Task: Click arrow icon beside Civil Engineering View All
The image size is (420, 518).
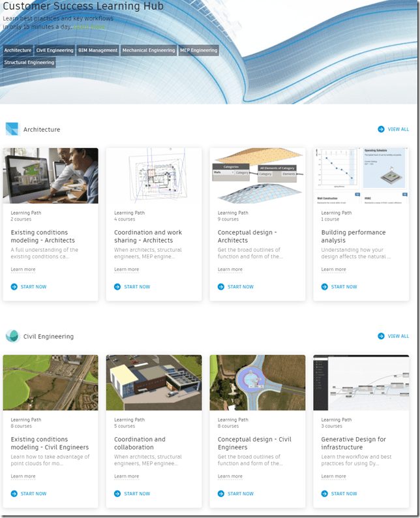Action: pyautogui.click(x=381, y=336)
